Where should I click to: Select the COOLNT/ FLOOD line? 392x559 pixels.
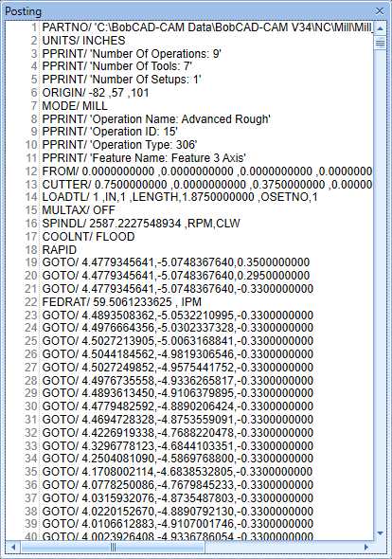[x=88, y=236]
